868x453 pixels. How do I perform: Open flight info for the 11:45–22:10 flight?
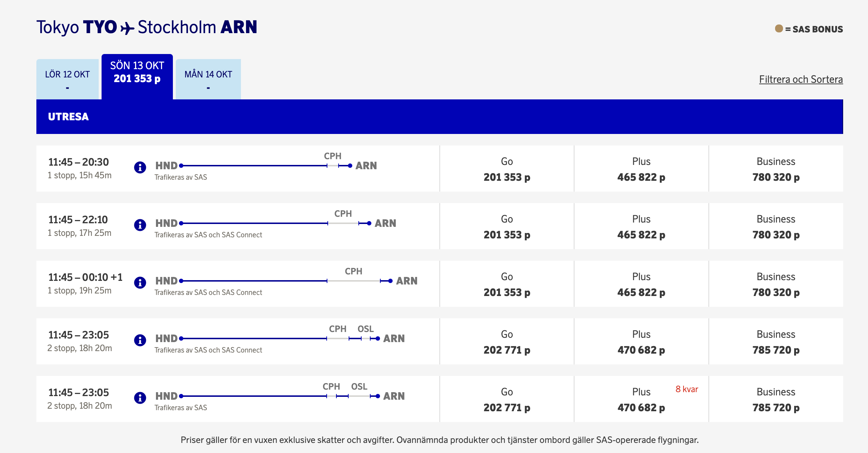140,225
